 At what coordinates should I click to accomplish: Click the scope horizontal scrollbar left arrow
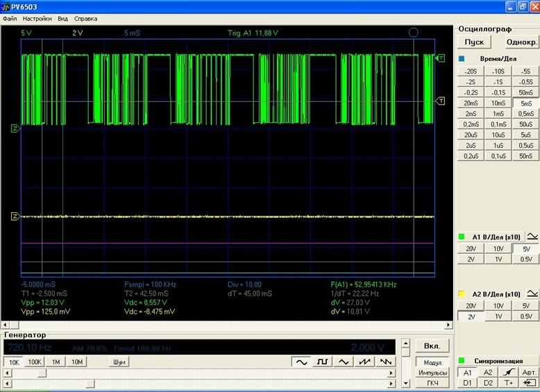[x=5, y=325]
